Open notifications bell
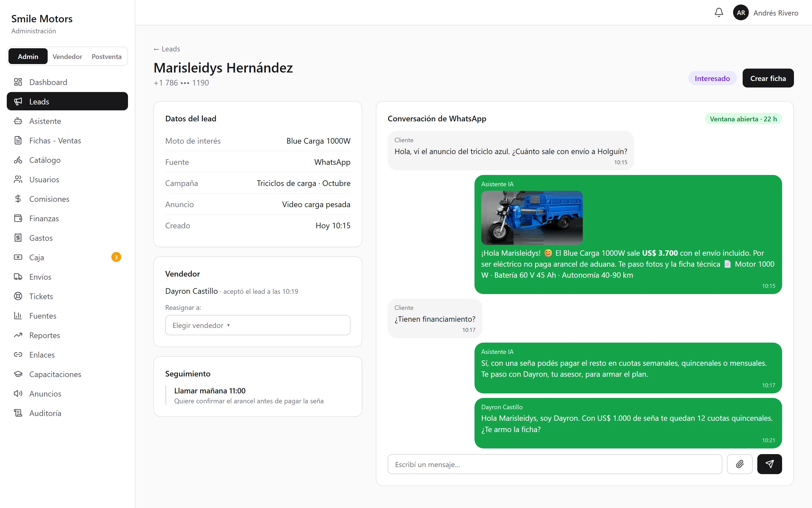This screenshot has width=812, height=508. click(719, 13)
